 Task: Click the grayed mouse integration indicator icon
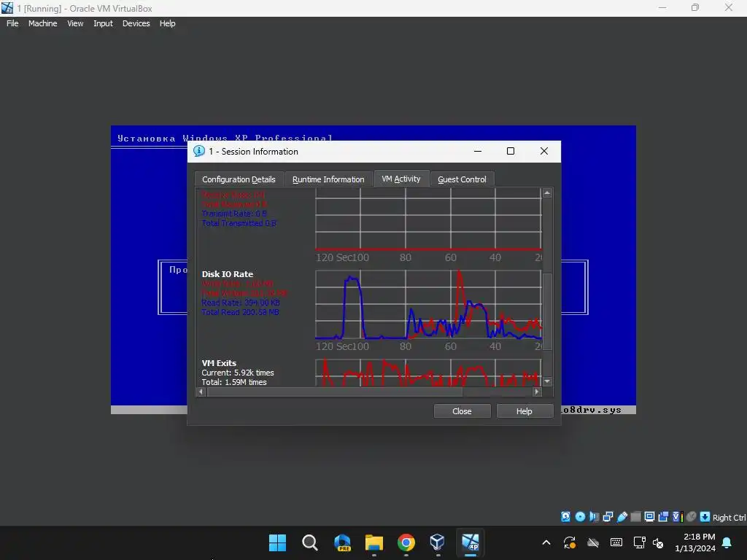(x=692, y=517)
